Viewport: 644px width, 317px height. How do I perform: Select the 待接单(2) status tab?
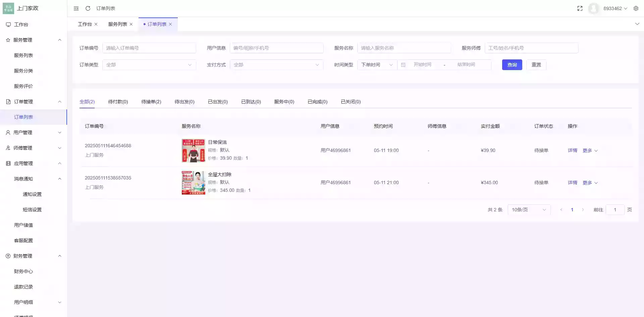tap(151, 102)
